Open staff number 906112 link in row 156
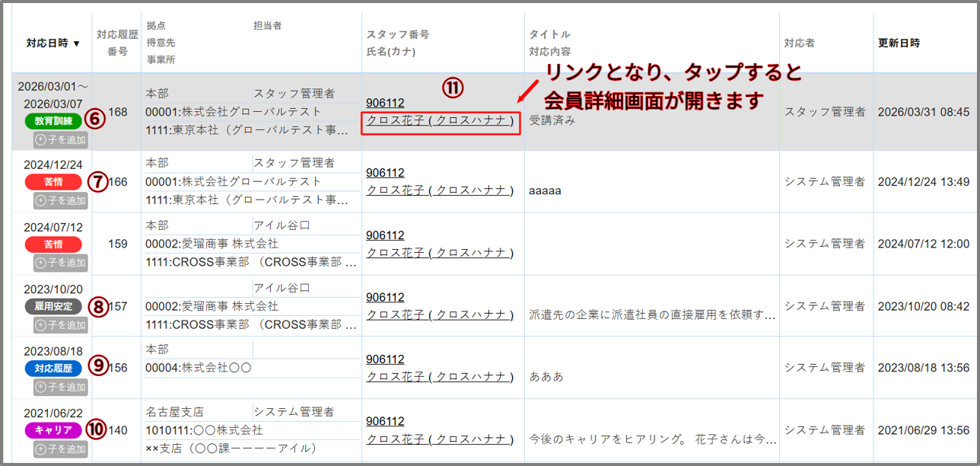 (x=385, y=359)
